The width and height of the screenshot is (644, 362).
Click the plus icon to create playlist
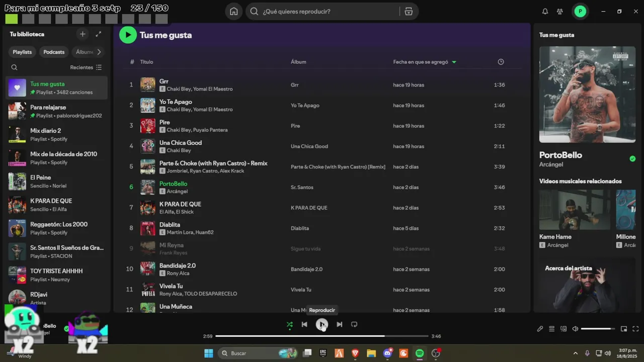tap(83, 34)
